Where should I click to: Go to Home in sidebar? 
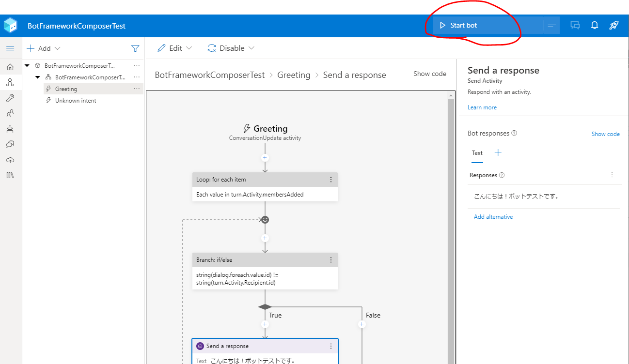click(10, 67)
